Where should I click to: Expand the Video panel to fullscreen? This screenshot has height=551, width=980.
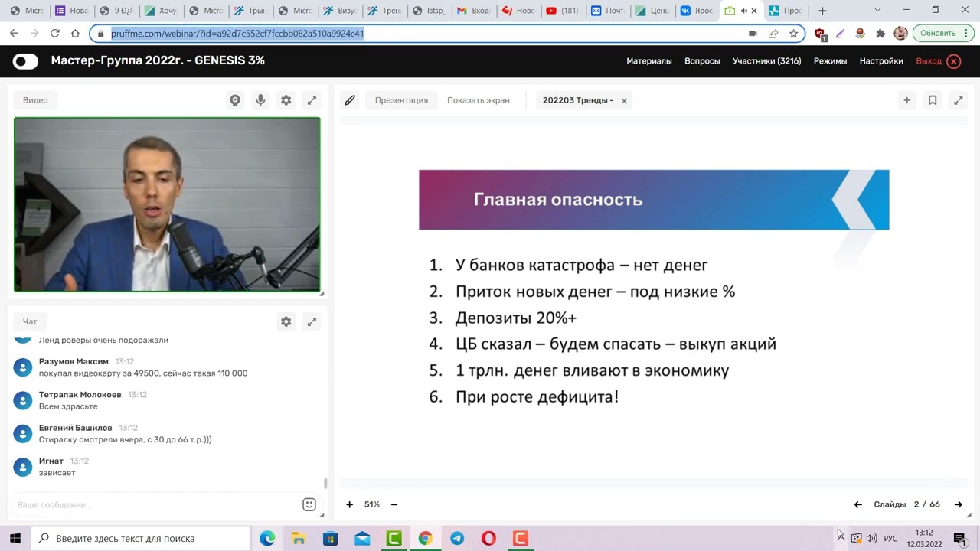tap(312, 100)
